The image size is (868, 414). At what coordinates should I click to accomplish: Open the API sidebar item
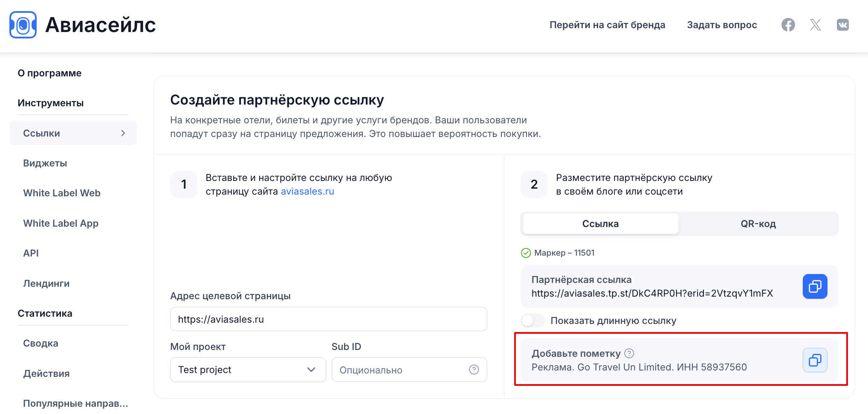point(31,253)
